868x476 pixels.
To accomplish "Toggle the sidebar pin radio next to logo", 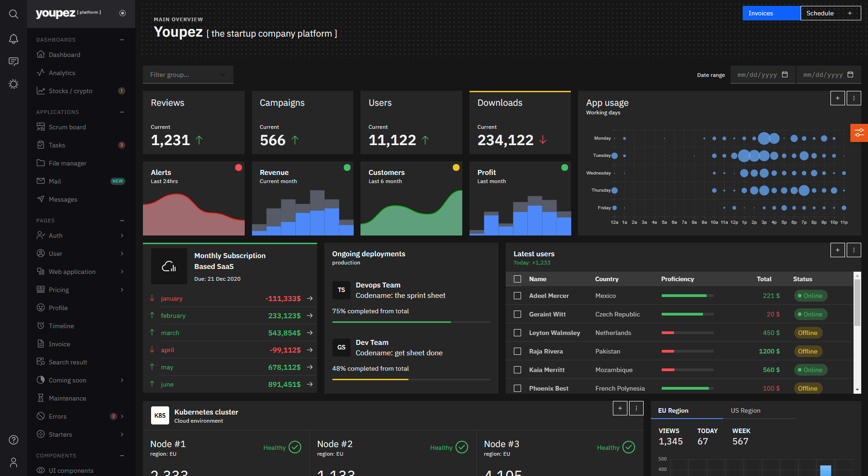I will (123, 13).
